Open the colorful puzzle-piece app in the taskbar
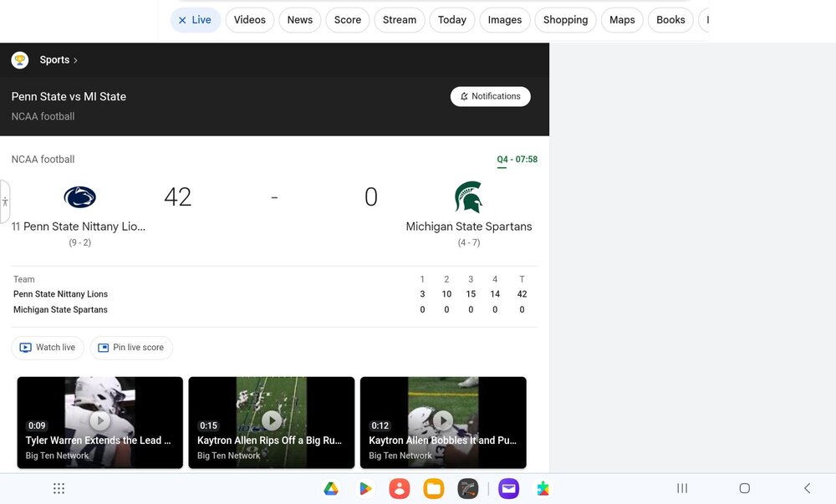This screenshot has width=836, height=504. coord(543,489)
